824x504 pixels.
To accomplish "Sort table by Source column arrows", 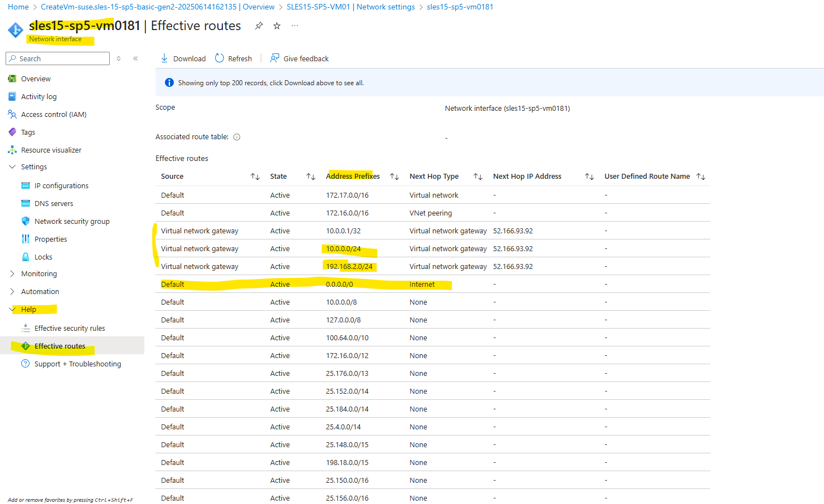I will (255, 177).
